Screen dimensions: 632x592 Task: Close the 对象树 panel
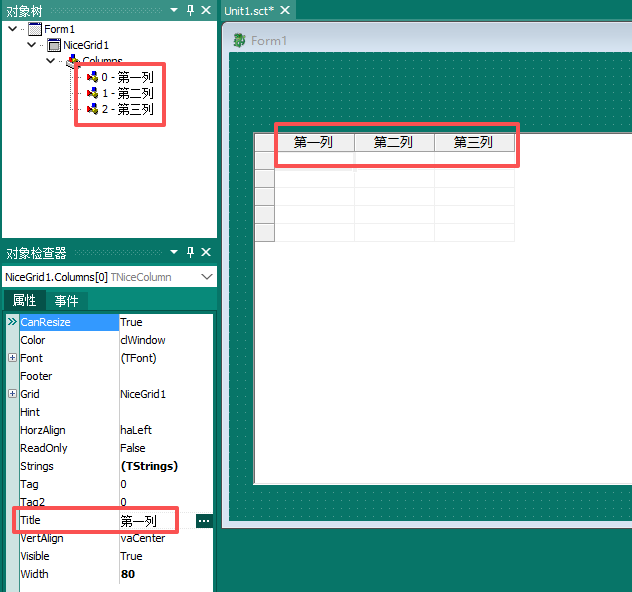(206, 10)
